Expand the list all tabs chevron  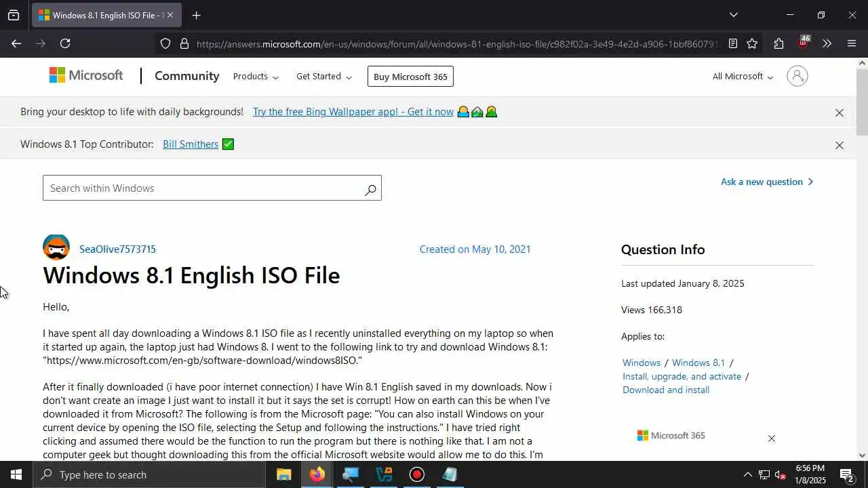(x=733, y=15)
